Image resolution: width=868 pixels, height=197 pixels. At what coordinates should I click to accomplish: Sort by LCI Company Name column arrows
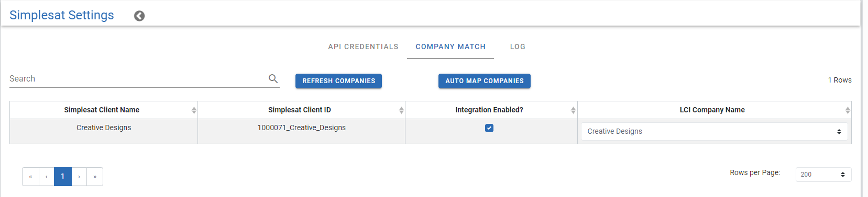pos(848,110)
